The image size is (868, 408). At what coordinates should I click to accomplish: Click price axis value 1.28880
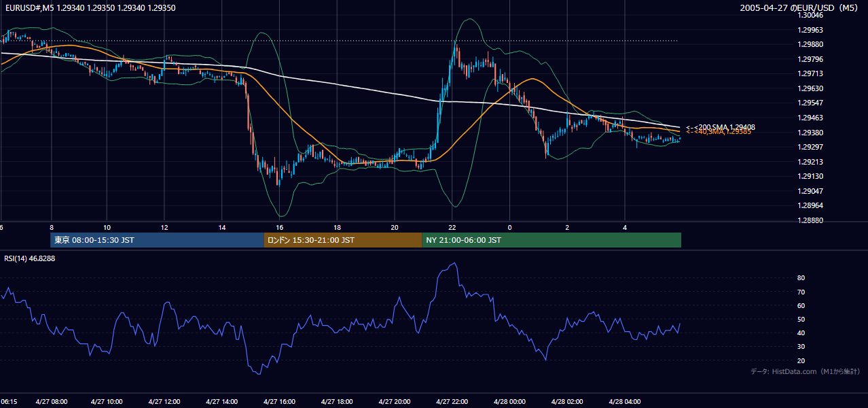811,220
